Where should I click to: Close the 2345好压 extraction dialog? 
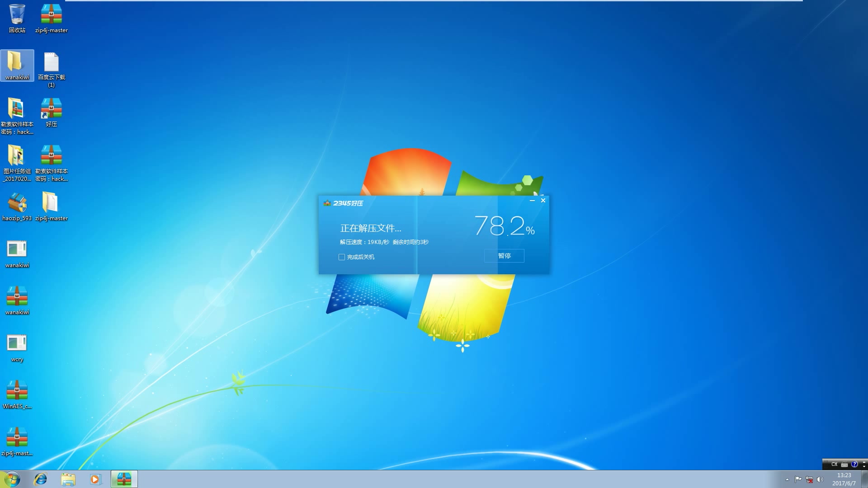tap(543, 200)
